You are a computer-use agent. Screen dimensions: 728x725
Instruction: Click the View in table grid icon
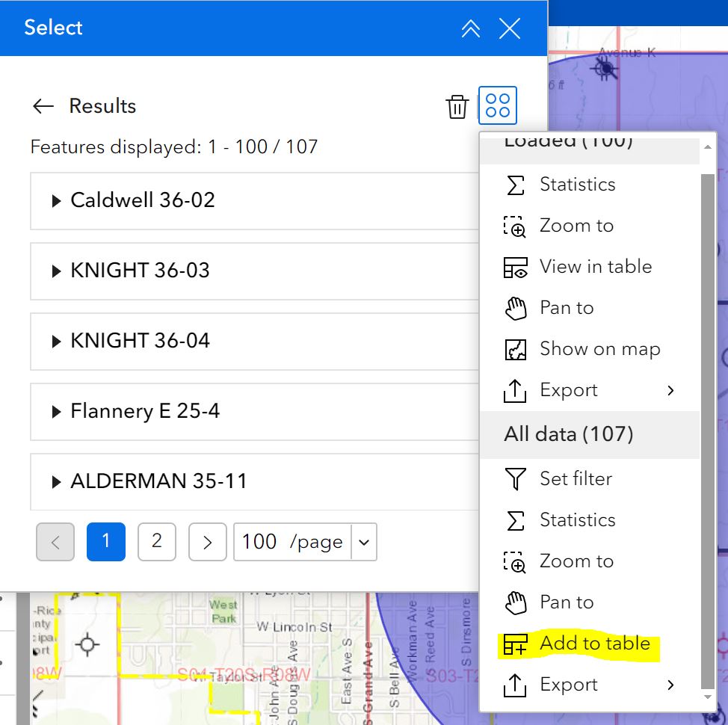[x=516, y=267]
